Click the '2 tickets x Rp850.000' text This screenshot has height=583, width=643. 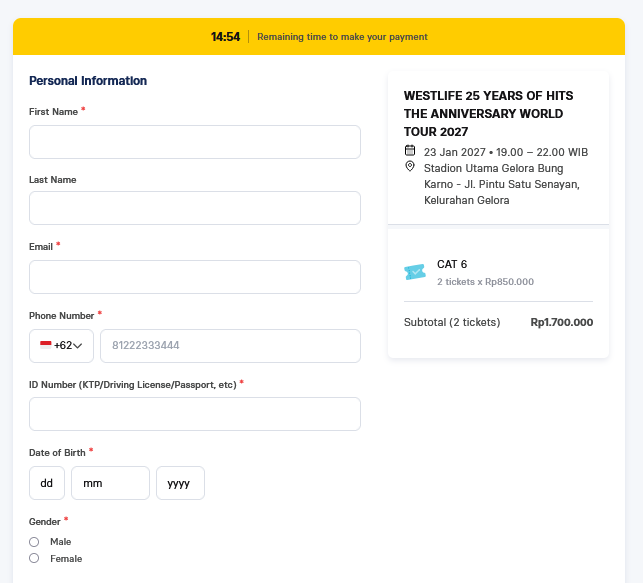pos(485,282)
